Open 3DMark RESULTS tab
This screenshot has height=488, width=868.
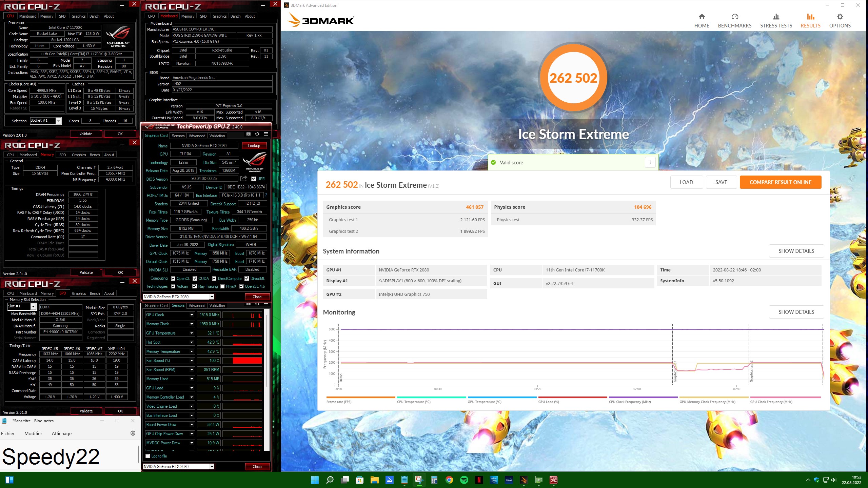(810, 21)
